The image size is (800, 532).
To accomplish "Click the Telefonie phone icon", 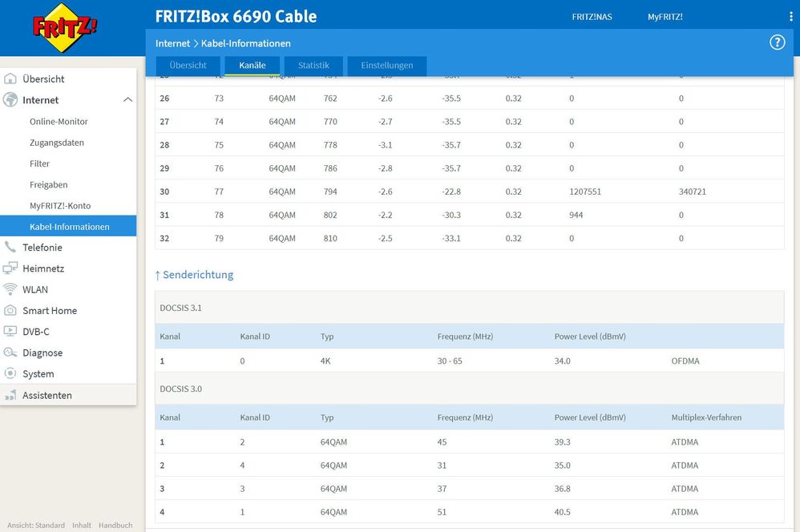I will [x=10, y=248].
